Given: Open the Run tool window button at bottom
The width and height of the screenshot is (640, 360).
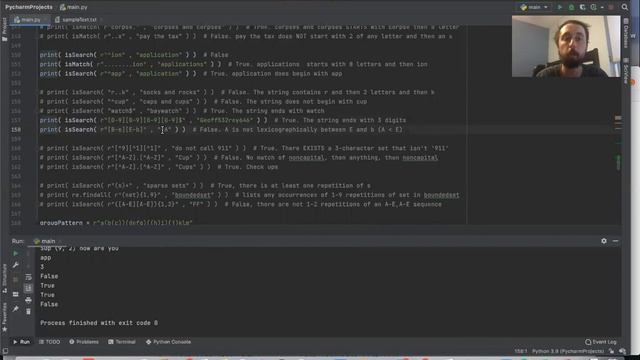Looking at the screenshot, I should 21,342.
